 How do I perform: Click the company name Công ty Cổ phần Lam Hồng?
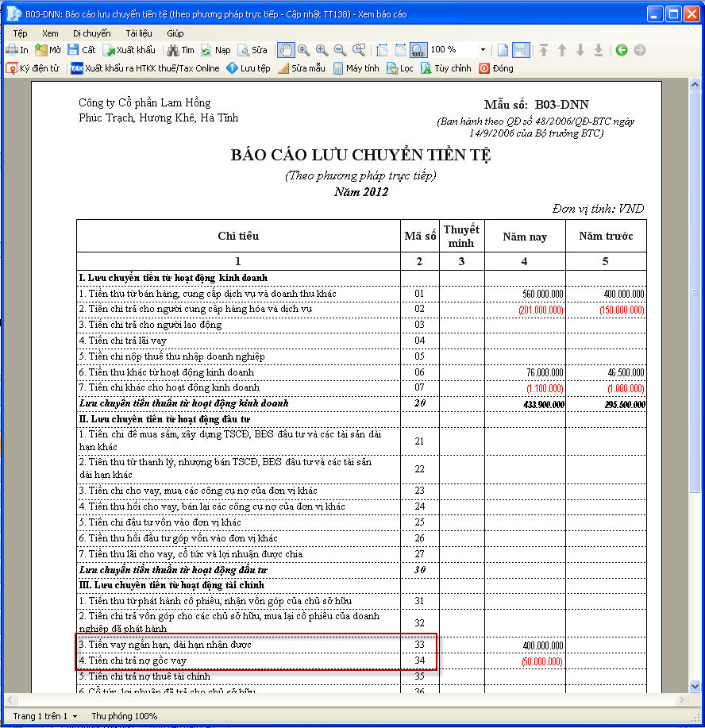pyautogui.click(x=144, y=102)
